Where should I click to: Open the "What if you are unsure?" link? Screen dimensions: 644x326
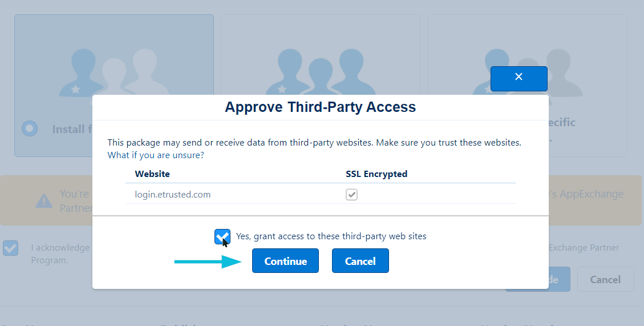156,155
